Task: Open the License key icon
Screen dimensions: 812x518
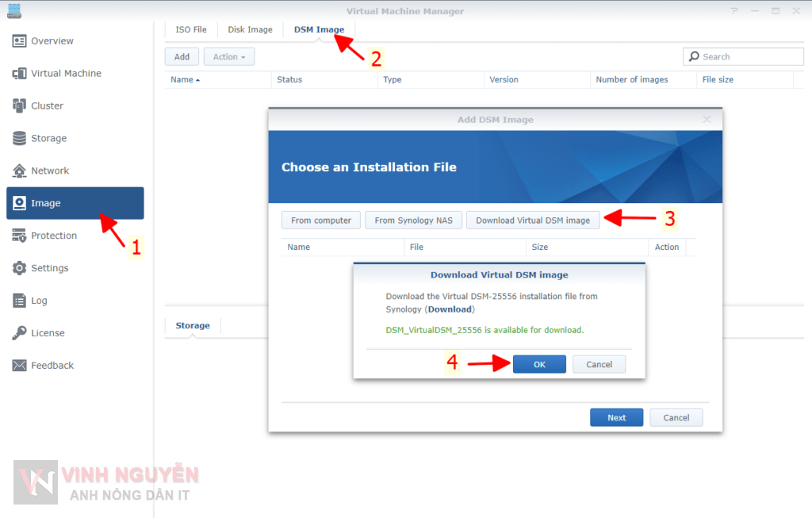Action: click(x=19, y=333)
